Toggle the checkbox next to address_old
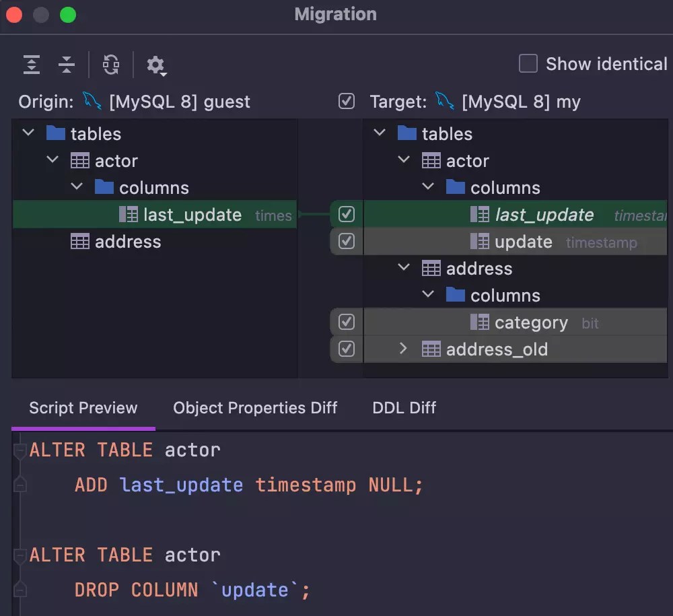 click(346, 349)
